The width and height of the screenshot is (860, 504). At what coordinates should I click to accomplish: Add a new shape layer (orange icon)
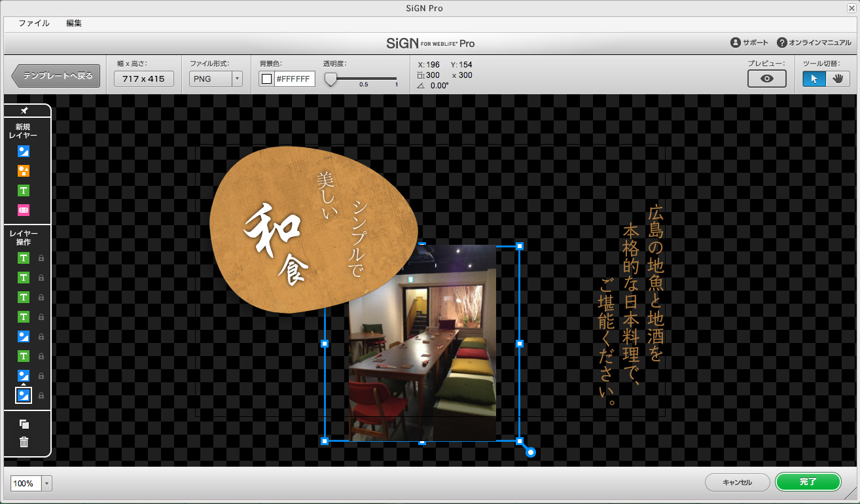tap(25, 171)
